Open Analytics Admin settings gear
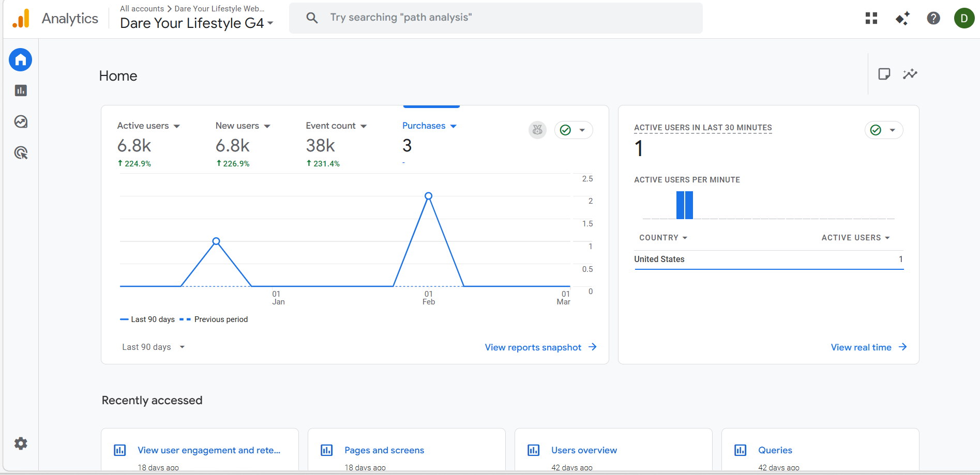Image resolution: width=980 pixels, height=475 pixels. click(20, 443)
